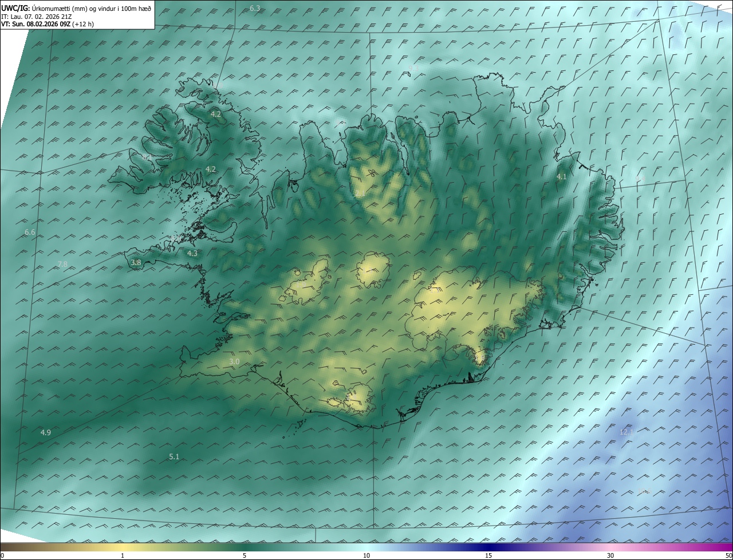
Task: Select the 5 tick on the color scale
Action: (245, 555)
